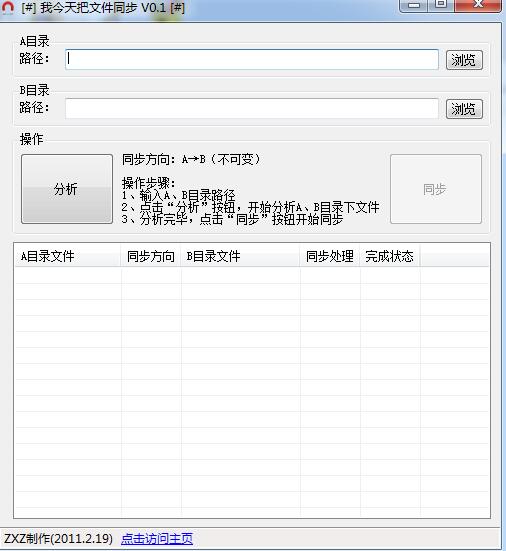Maximize the file sync window
506x551 pixels.
(x=441, y=5)
